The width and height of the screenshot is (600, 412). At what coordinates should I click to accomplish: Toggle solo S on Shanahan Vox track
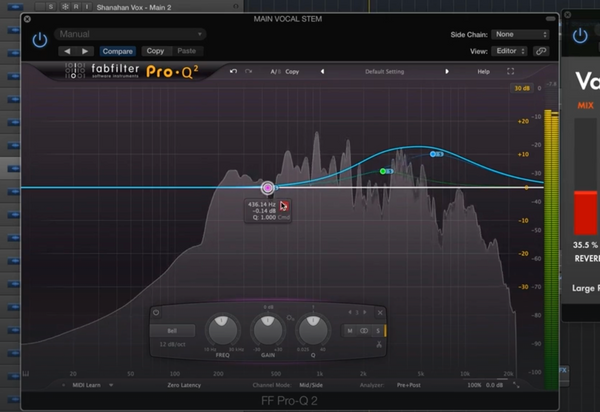(x=51, y=7)
